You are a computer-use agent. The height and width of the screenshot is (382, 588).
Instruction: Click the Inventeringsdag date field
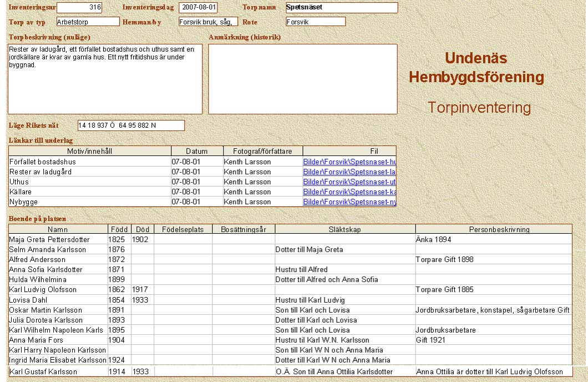click(198, 8)
